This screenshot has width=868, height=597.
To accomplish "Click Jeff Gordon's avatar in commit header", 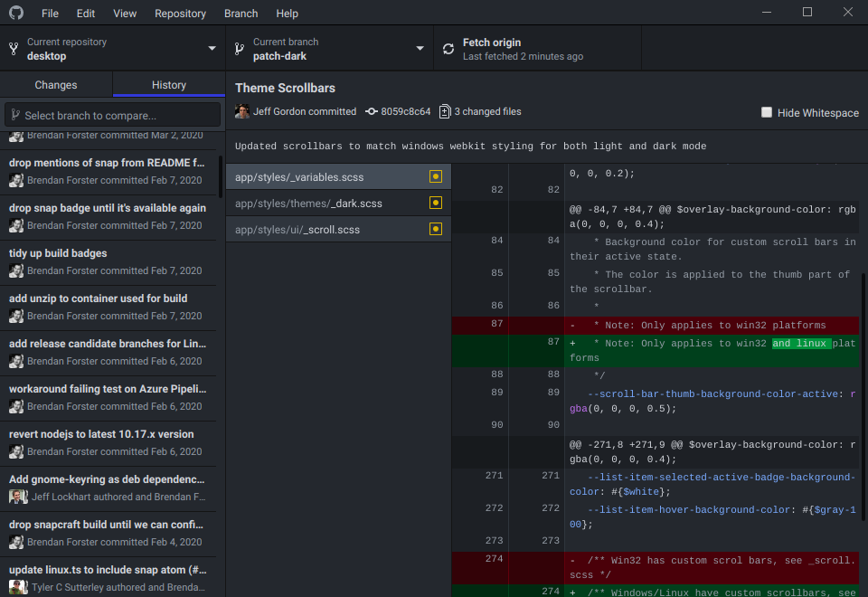I will [242, 111].
